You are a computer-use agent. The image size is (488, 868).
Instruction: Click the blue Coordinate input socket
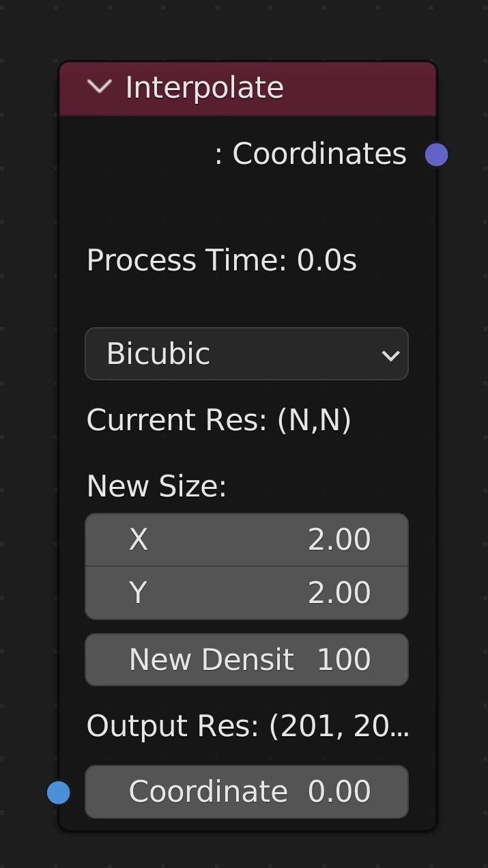click(59, 792)
